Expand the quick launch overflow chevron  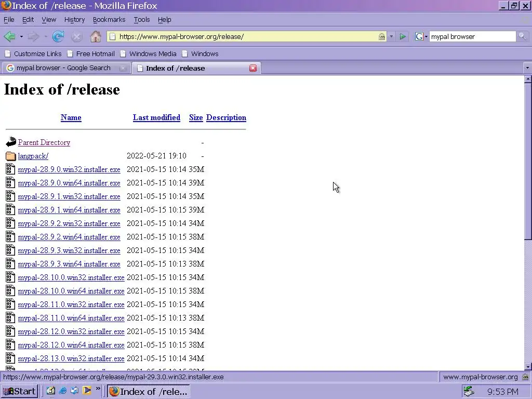click(x=98, y=389)
